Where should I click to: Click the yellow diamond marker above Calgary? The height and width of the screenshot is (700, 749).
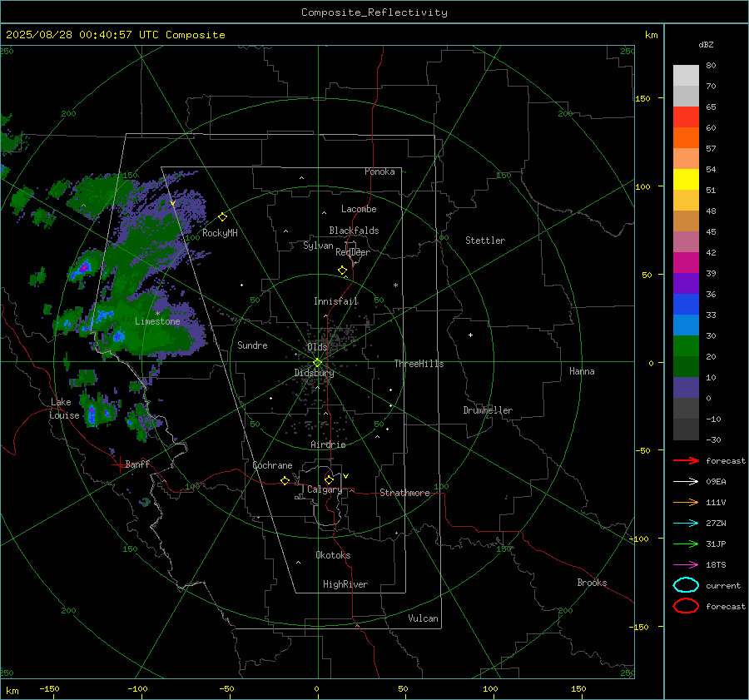coord(329,479)
